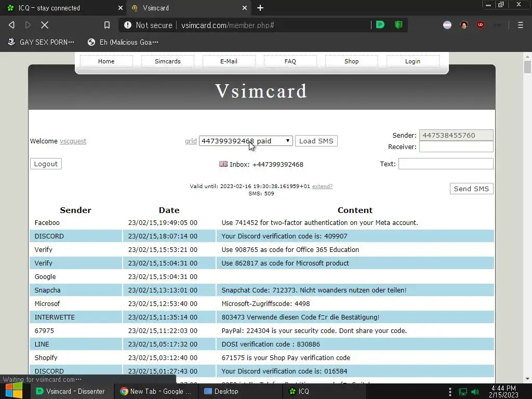The width and height of the screenshot is (532, 399).
Task: Open the Eh (Malicious Goa… bookmark
Action: [123, 42]
